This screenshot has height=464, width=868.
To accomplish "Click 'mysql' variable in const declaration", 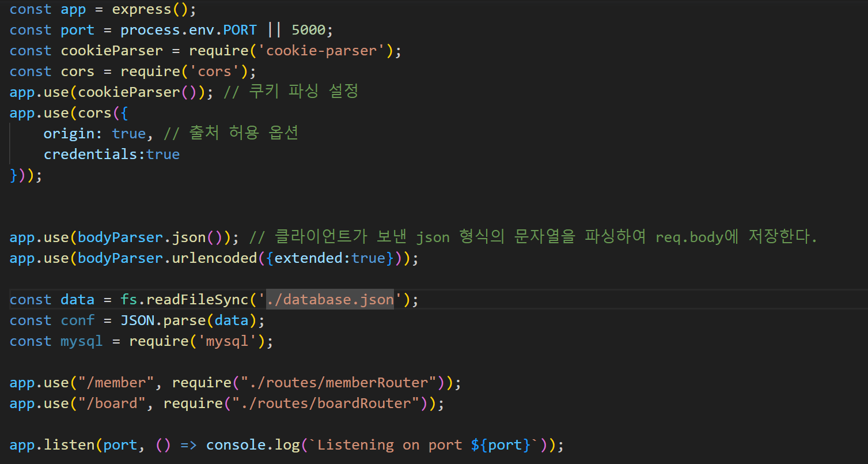I will coord(82,341).
